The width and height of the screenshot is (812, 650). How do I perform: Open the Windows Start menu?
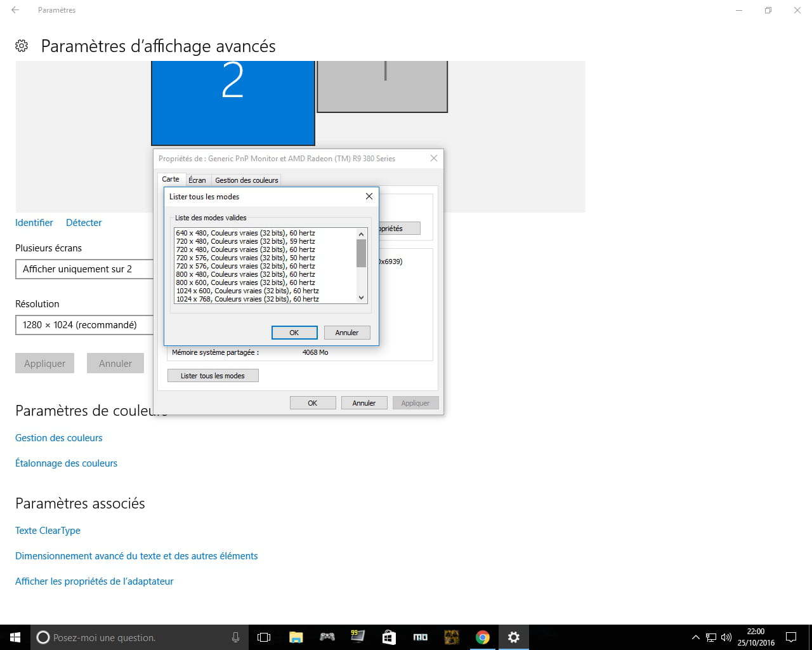[15, 637]
